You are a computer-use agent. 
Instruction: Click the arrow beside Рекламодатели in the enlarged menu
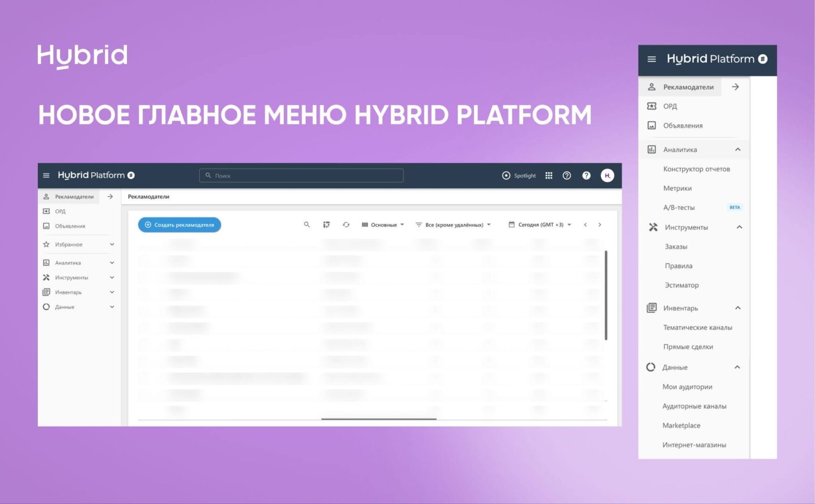click(735, 87)
